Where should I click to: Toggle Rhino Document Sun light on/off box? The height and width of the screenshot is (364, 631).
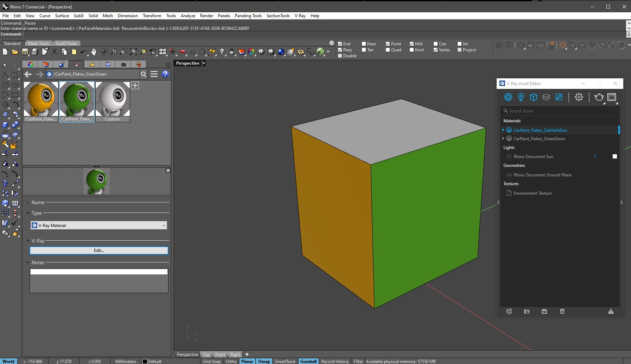coord(615,156)
